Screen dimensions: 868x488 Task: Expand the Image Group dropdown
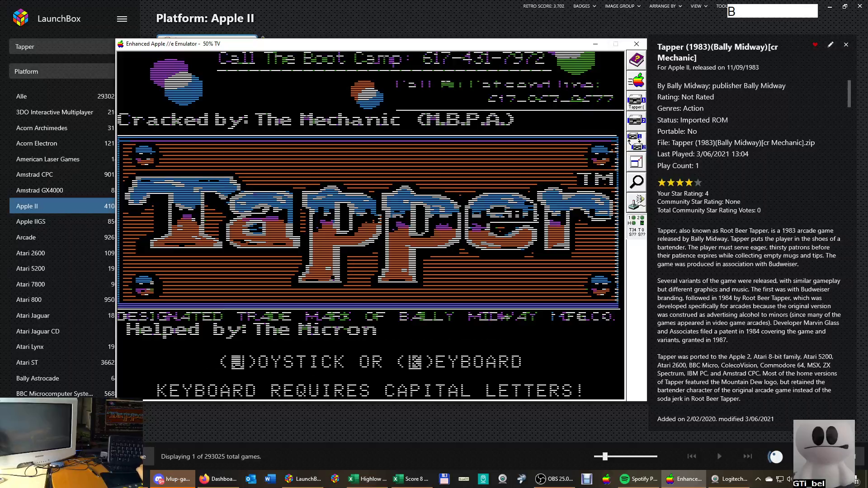coord(622,6)
